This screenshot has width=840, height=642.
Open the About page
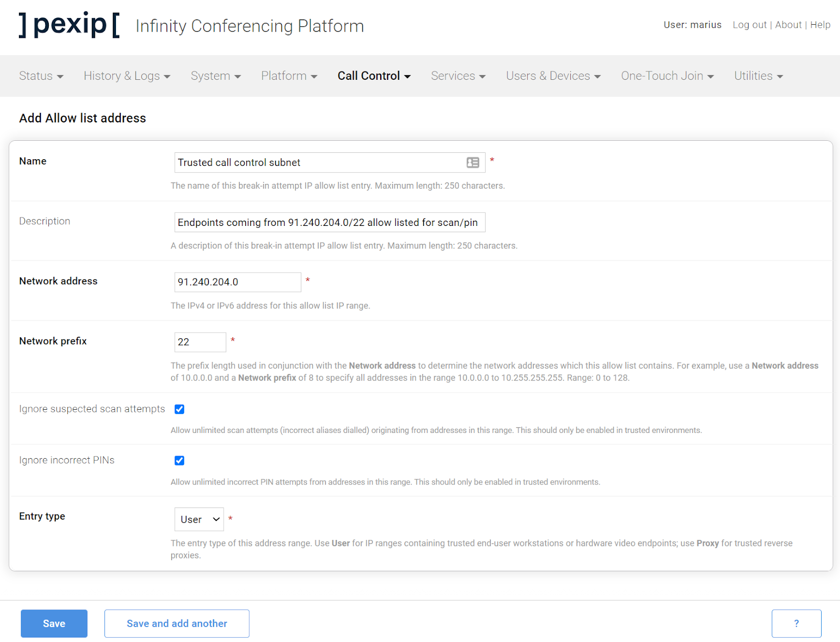(789, 25)
